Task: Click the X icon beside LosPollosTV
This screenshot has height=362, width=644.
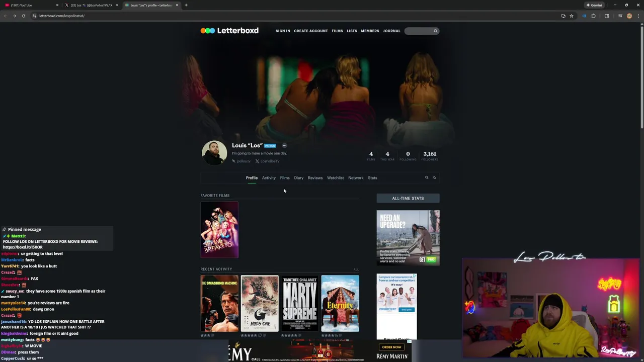Action: click(257, 161)
